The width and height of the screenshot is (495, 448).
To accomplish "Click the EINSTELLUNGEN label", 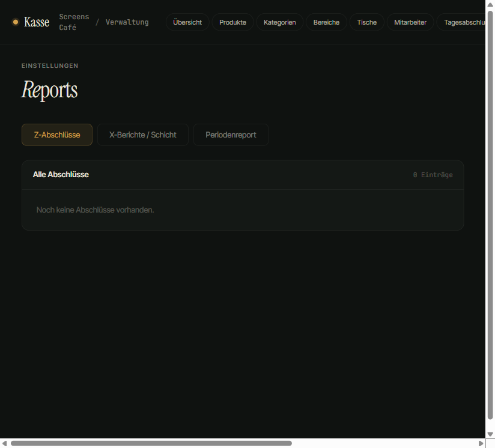I will [x=50, y=65].
